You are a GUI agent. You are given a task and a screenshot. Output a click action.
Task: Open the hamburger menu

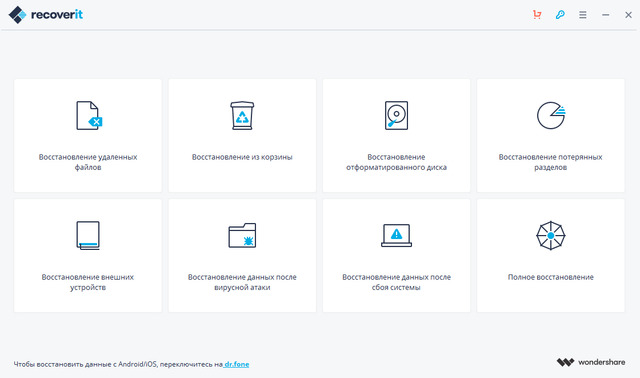pyautogui.click(x=583, y=15)
